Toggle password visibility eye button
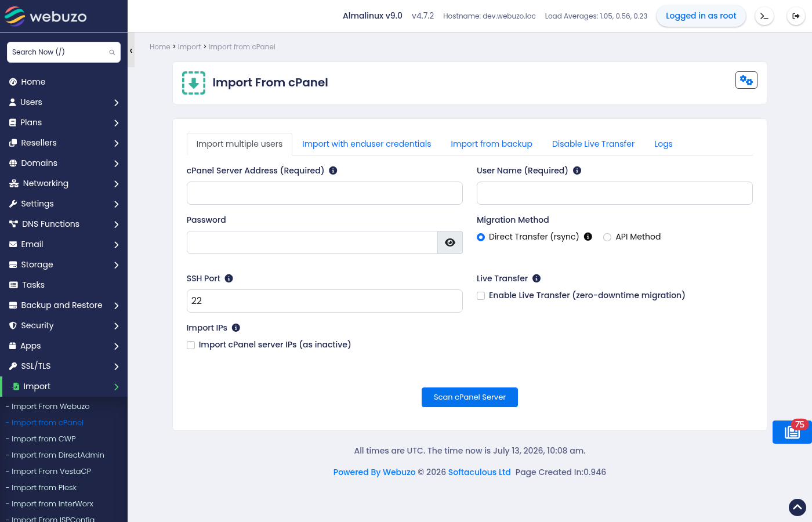812x522 pixels. (450, 242)
